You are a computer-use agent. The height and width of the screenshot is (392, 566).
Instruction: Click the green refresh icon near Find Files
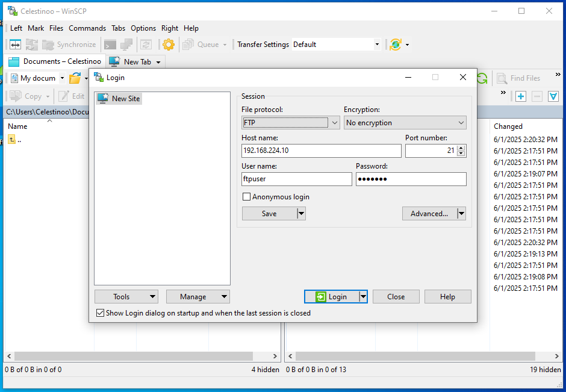coord(482,78)
